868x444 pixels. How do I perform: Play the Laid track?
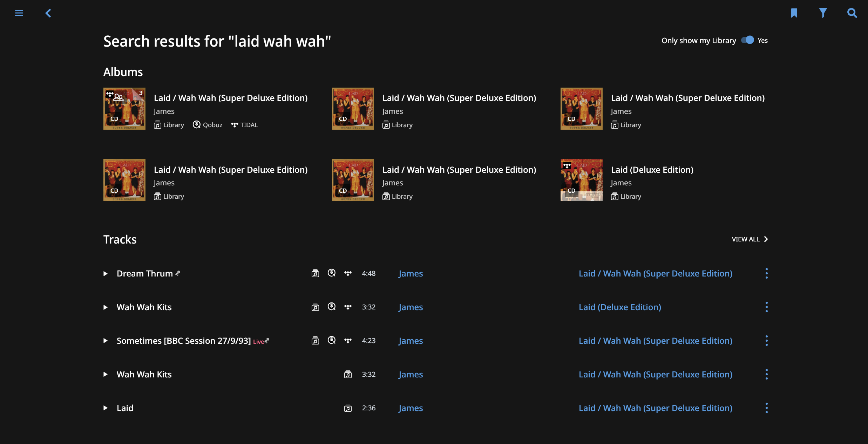(x=105, y=408)
